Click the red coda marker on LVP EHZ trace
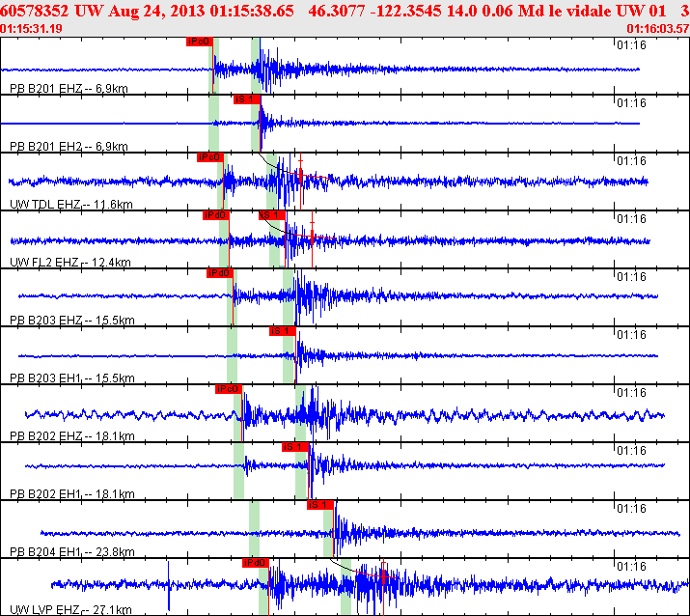The image size is (690, 616). coord(383,576)
